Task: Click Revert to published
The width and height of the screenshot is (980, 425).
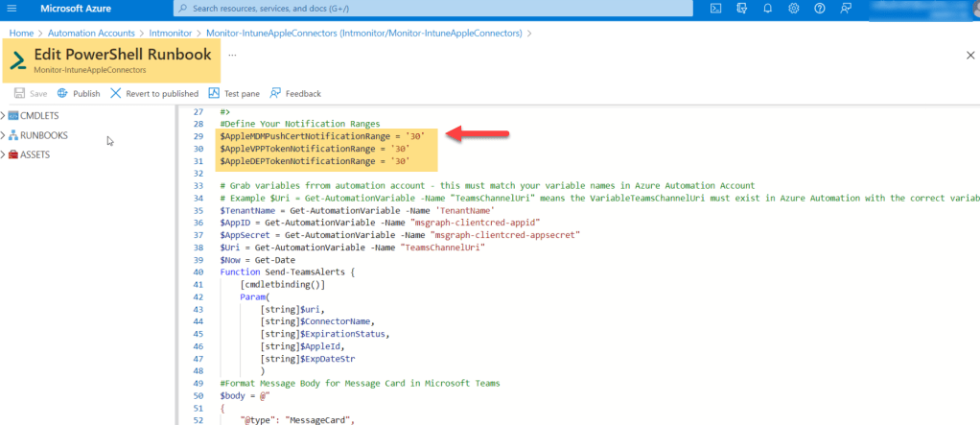Action: pos(154,93)
